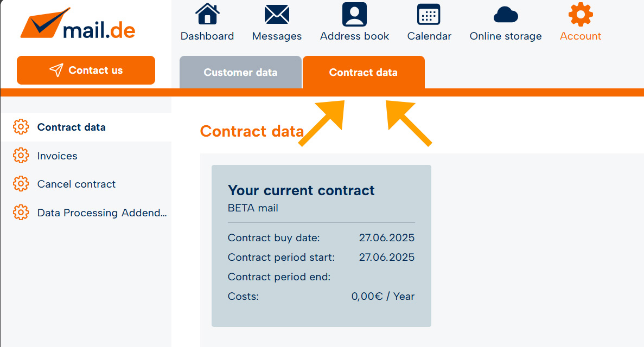Select the Contract data tab

(364, 72)
